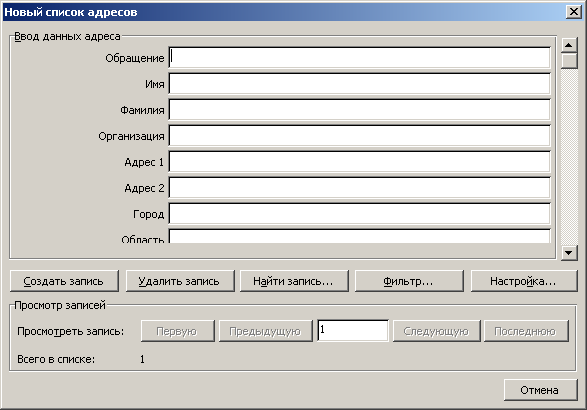The width and height of the screenshot is (587, 410).
Task: Go to Следующую record button
Action: click(437, 331)
